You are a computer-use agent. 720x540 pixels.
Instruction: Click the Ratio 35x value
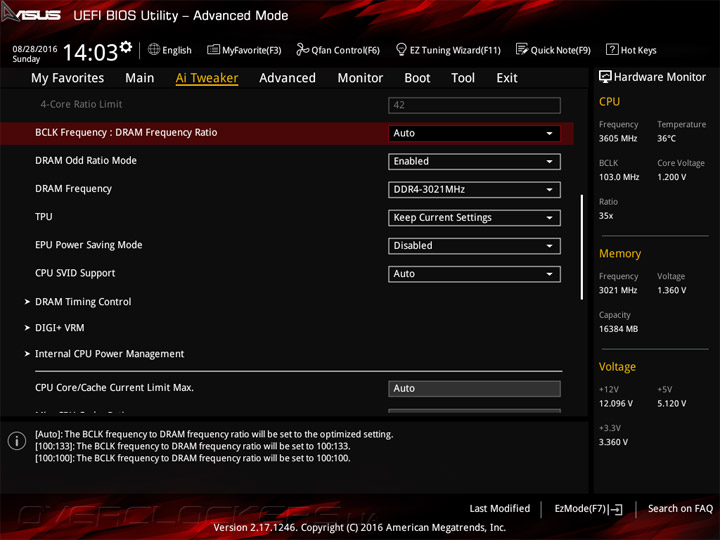coord(606,216)
